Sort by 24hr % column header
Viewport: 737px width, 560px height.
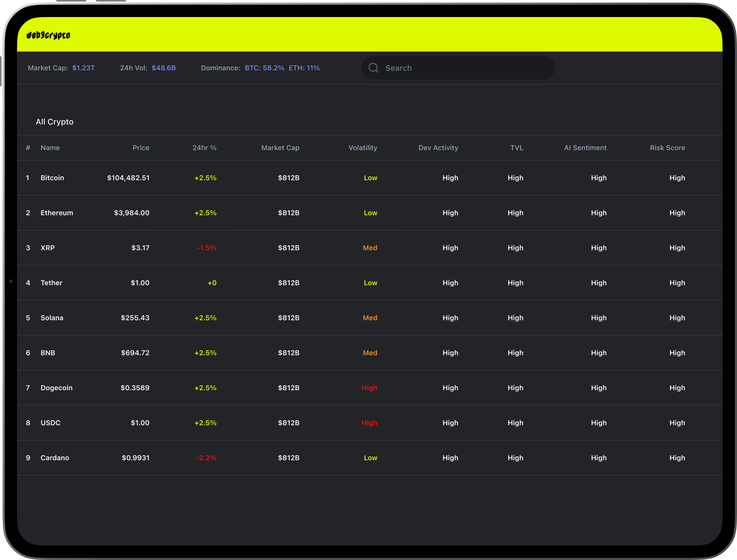204,148
